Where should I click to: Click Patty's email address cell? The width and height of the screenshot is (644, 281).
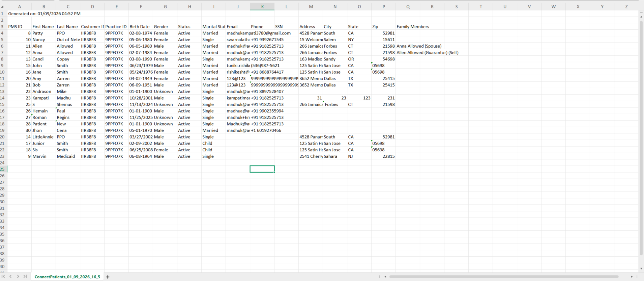pos(258,33)
